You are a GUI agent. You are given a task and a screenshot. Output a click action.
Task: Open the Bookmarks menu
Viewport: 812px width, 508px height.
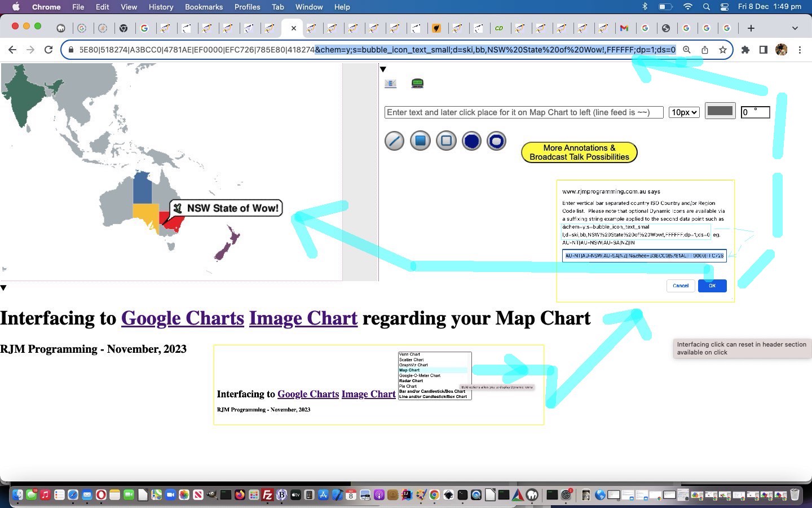click(x=204, y=7)
